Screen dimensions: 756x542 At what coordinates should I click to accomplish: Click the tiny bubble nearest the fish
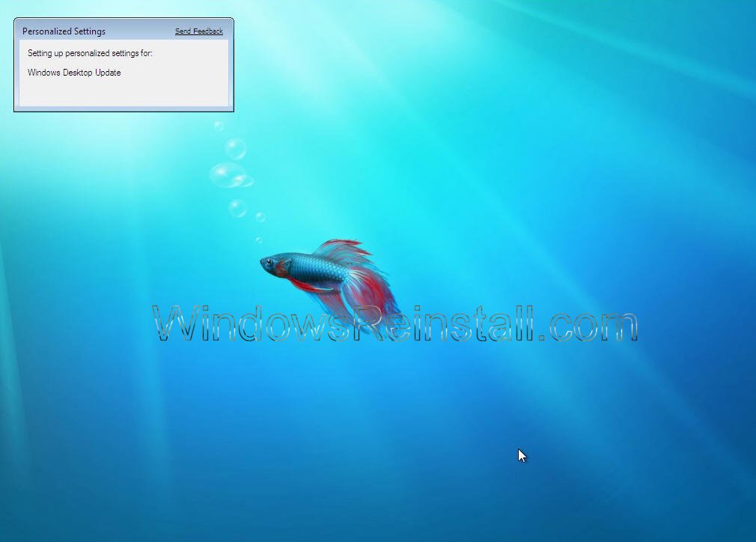pos(259,240)
